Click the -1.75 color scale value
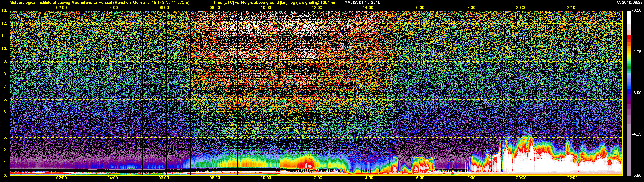This screenshot has width=644, height=182. (637, 52)
